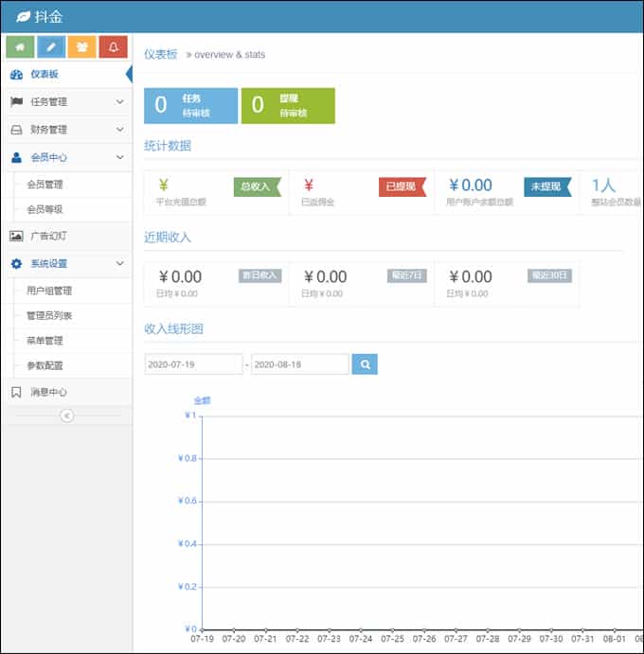Click the dashboard gauge icon beside 仪表板
The width and height of the screenshot is (644, 654).
pos(16,74)
